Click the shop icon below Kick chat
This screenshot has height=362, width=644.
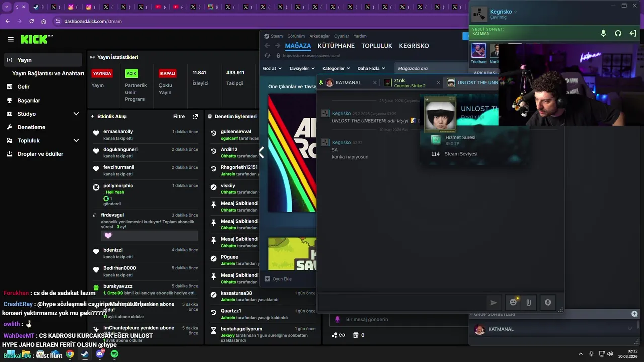click(356, 335)
